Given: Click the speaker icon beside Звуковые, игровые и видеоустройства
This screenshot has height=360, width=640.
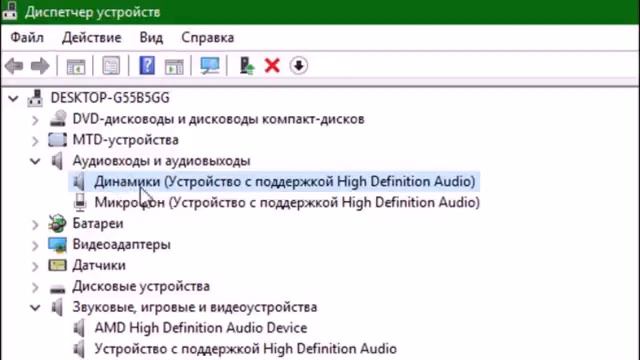Looking at the screenshot, I should click(x=58, y=307).
